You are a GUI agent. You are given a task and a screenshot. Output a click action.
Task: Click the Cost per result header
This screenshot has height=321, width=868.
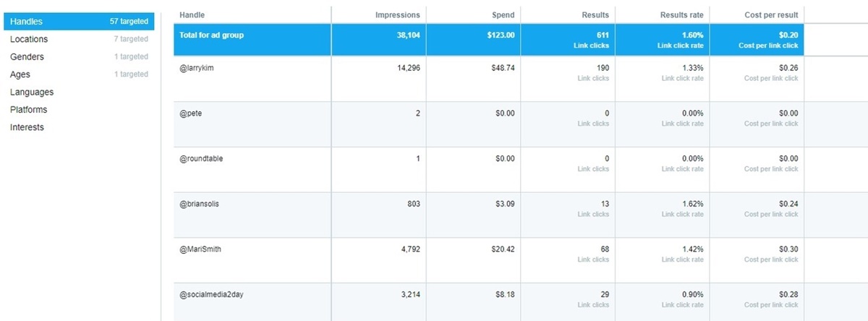tap(771, 14)
